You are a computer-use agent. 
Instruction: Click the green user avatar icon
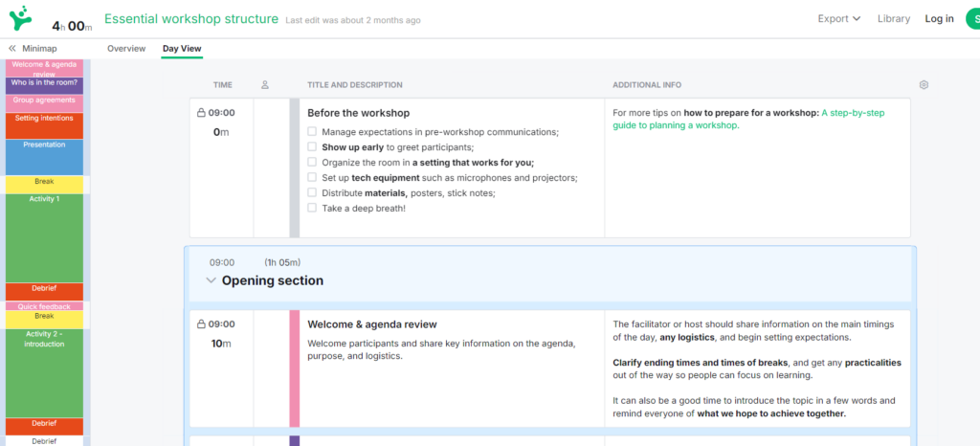pos(972,19)
